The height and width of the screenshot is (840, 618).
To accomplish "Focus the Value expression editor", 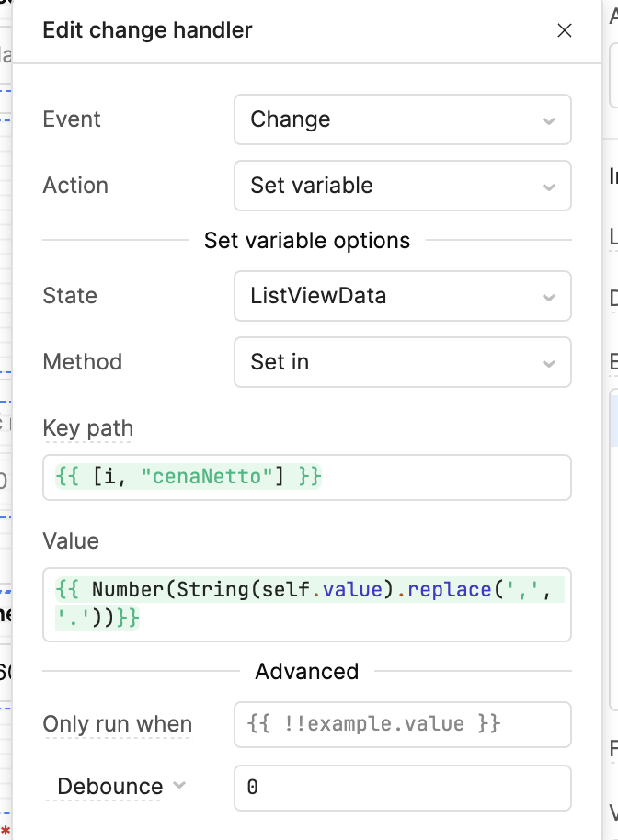I will 306,604.
